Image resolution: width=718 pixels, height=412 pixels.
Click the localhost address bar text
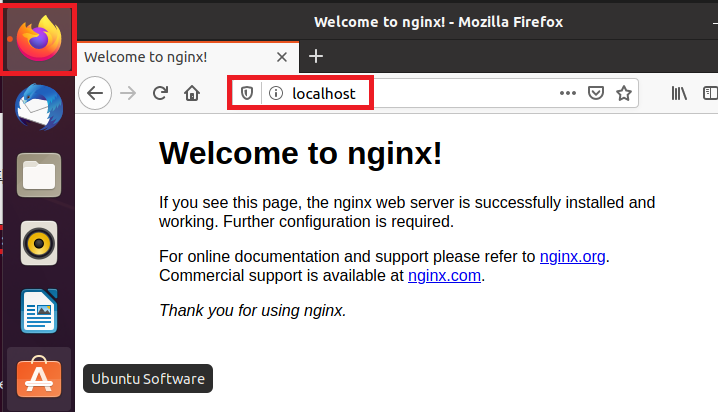click(324, 94)
